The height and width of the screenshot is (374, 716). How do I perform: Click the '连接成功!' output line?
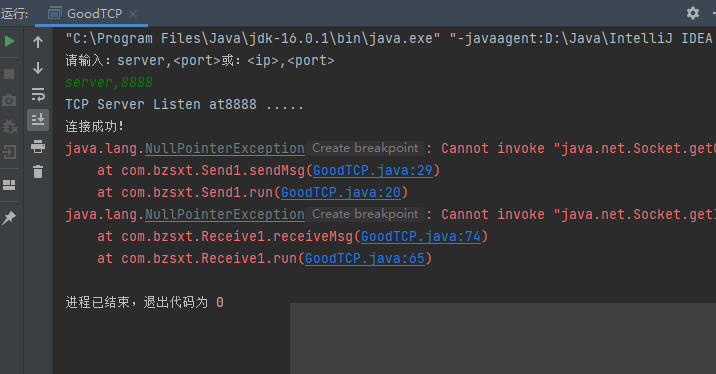(94, 126)
